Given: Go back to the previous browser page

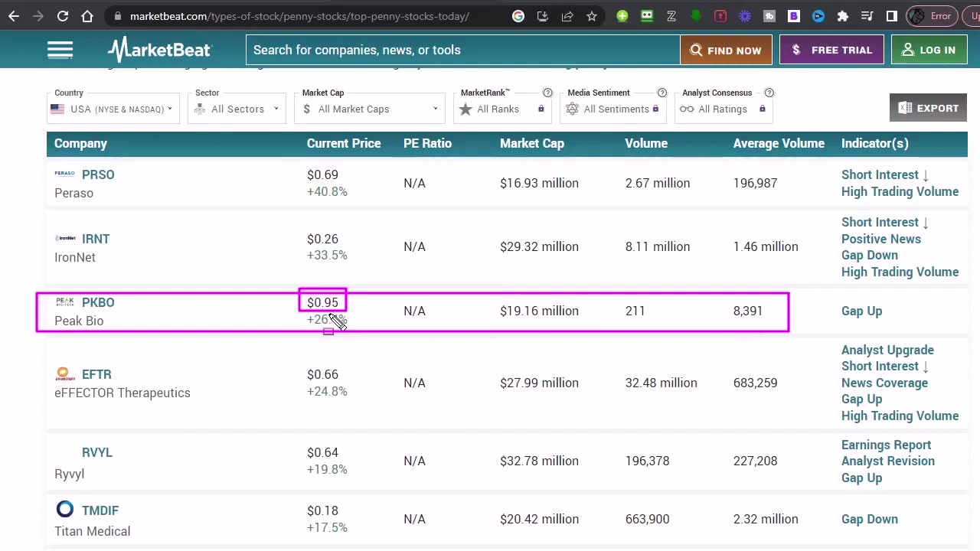Looking at the screenshot, I should 14,16.
